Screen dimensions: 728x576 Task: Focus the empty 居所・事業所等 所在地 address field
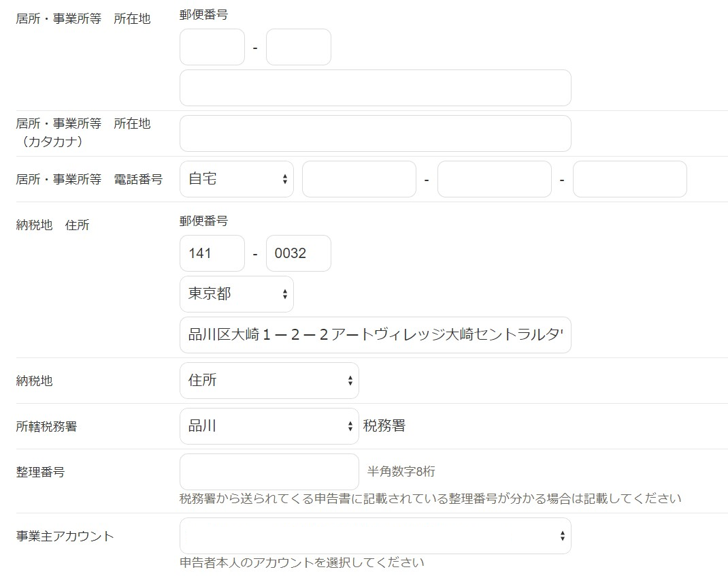pos(375,88)
